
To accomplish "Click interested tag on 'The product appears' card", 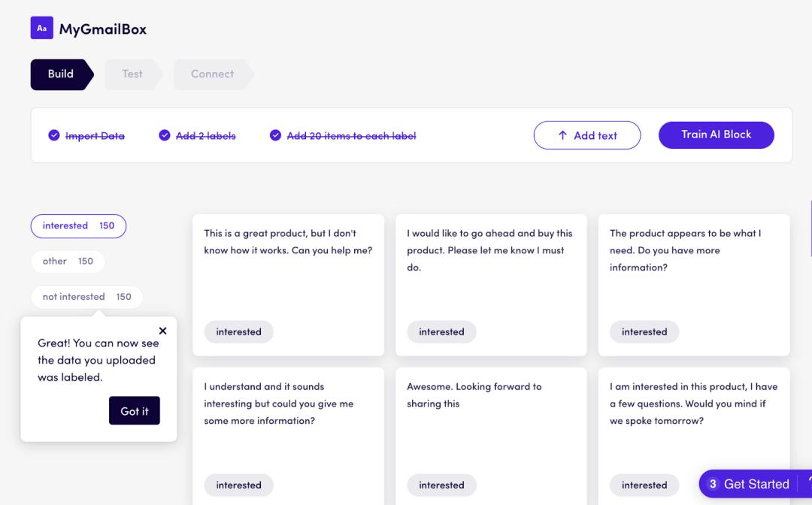I will tap(644, 332).
